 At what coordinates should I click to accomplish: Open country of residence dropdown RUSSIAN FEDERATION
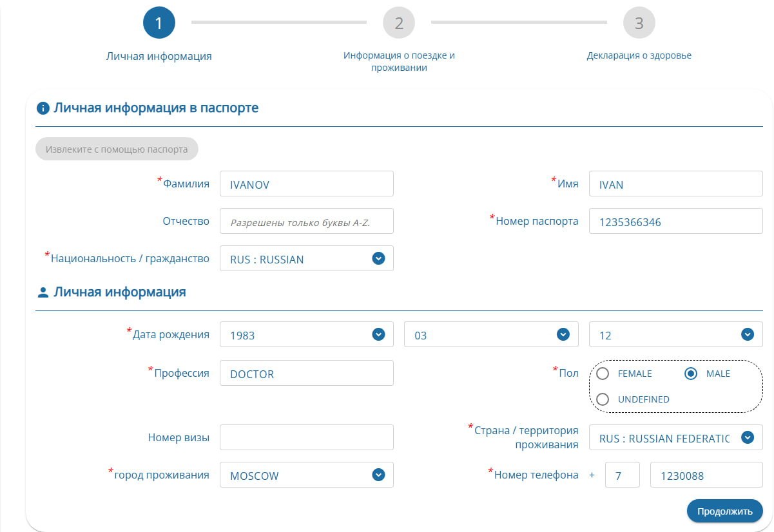(676, 437)
